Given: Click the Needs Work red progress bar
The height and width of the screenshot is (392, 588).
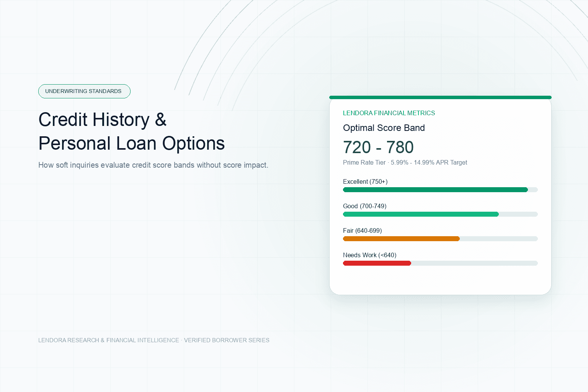Looking at the screenshot, I should point(377,263).
